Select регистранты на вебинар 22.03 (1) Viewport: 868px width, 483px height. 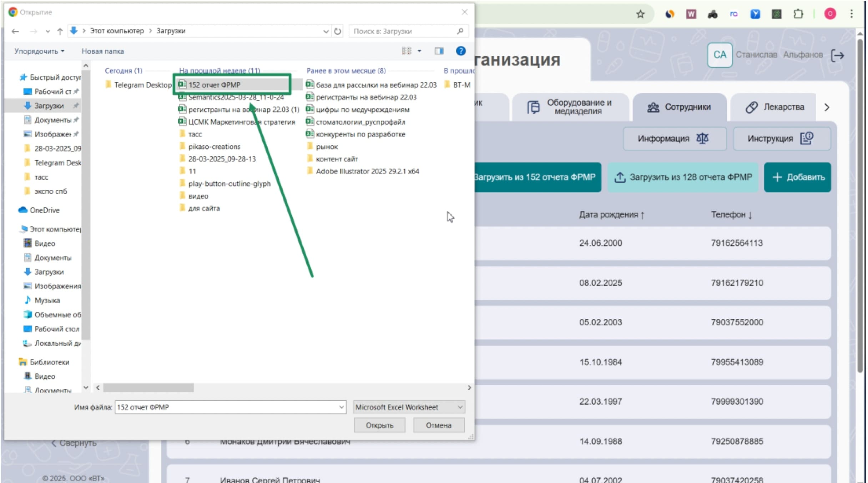pyautogui.click(x=239, y=109)
